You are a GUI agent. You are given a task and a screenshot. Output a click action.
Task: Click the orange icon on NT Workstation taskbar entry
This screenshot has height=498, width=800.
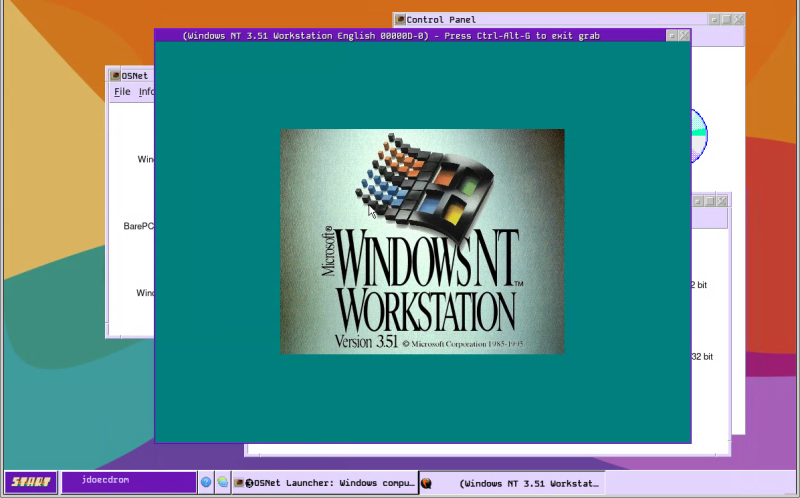pos(427,483)
